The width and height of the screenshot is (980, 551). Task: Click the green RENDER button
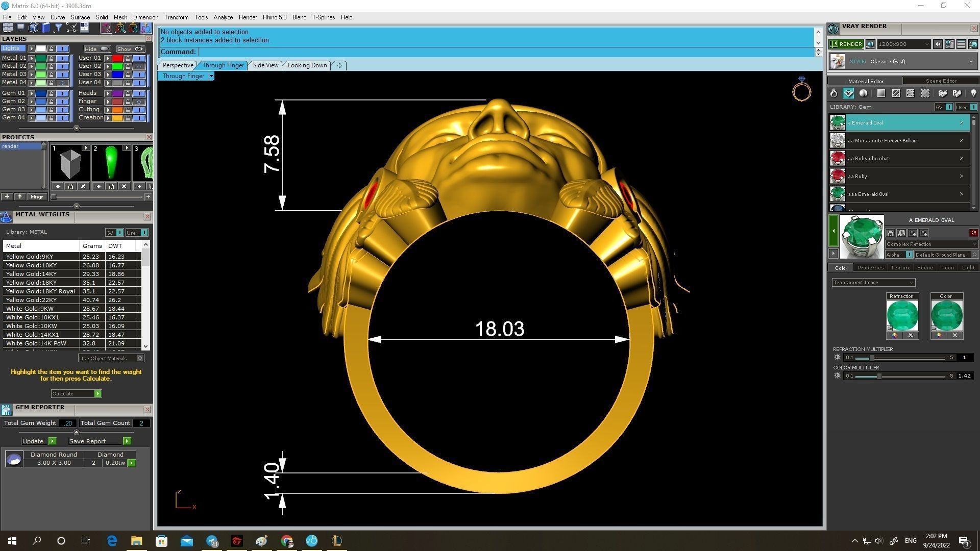click(x=846, y=44)
